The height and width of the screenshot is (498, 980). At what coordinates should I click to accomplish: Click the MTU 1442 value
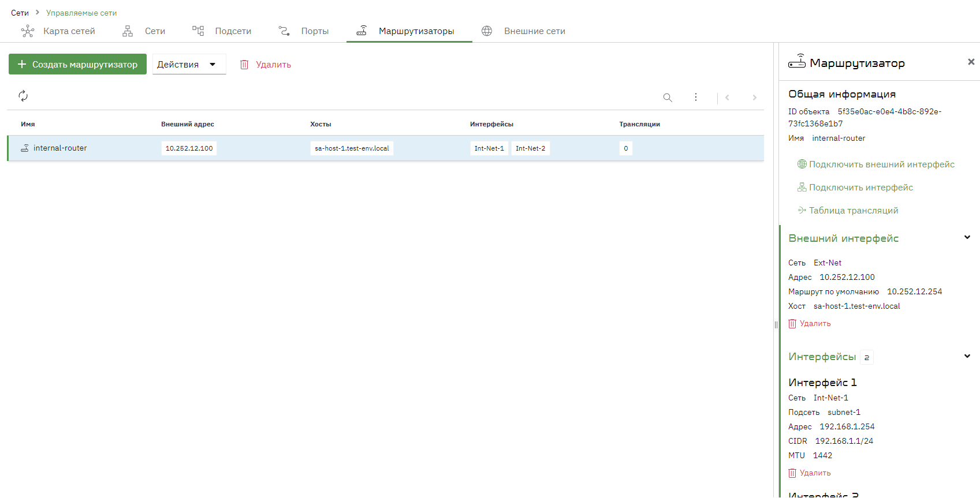point(822,456)
